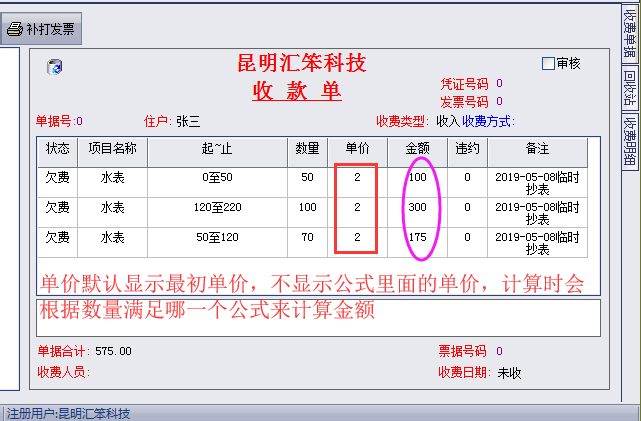
Task: Click the 收费类型 收入 value
Action: [448, 121]
